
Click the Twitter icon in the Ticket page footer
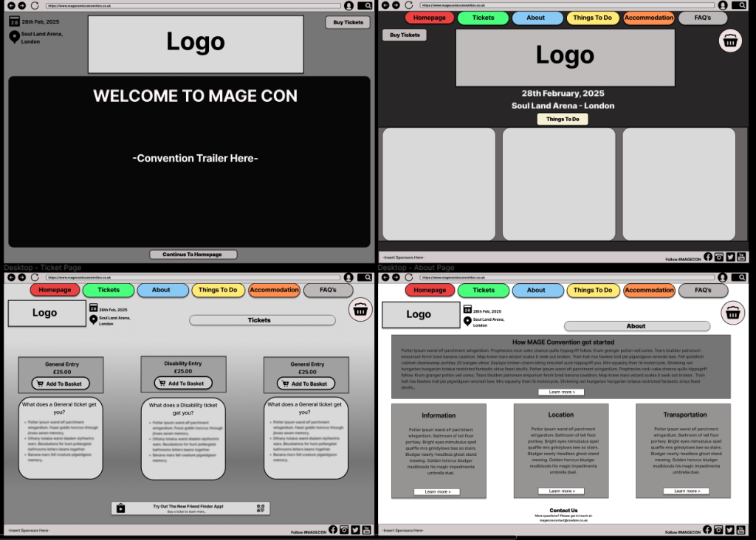coord(355,530)
